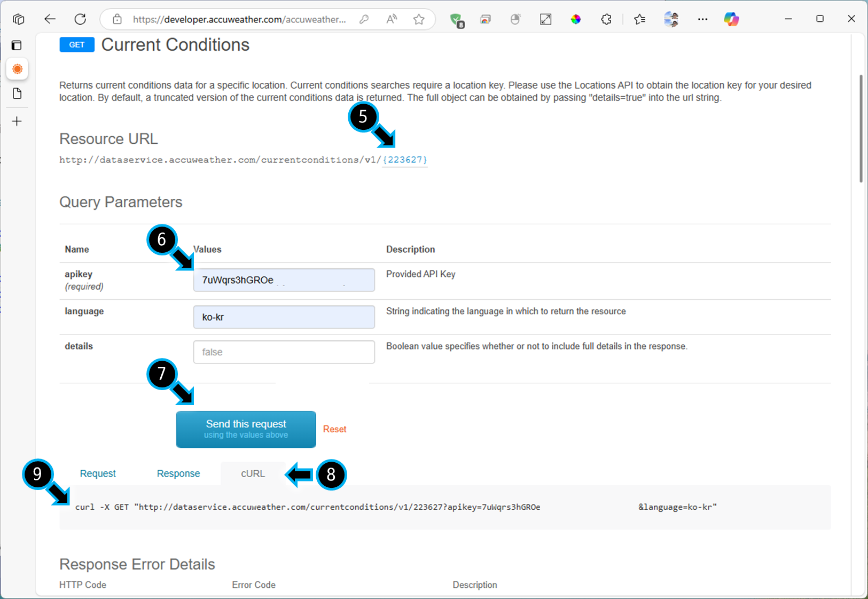Open saved passwords key icon
Image resolution: width=868 pixels, height=599 pixels.
(364, 19)
